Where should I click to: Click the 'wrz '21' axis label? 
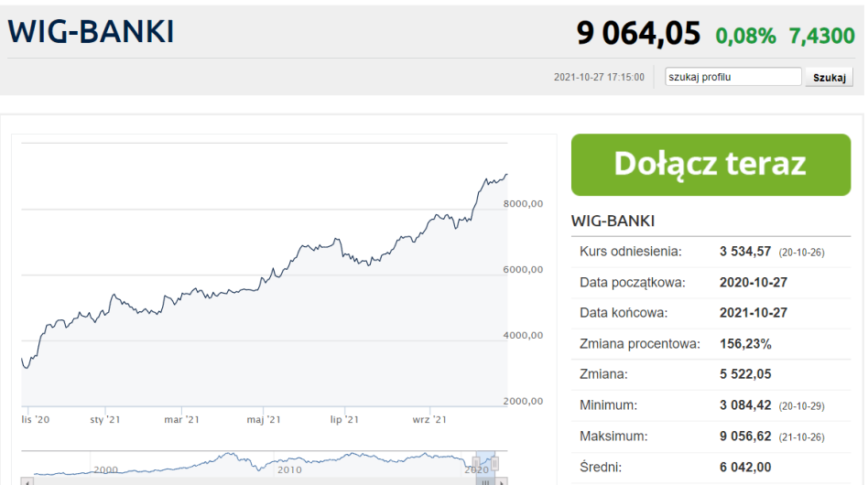(x=429, y=420)
